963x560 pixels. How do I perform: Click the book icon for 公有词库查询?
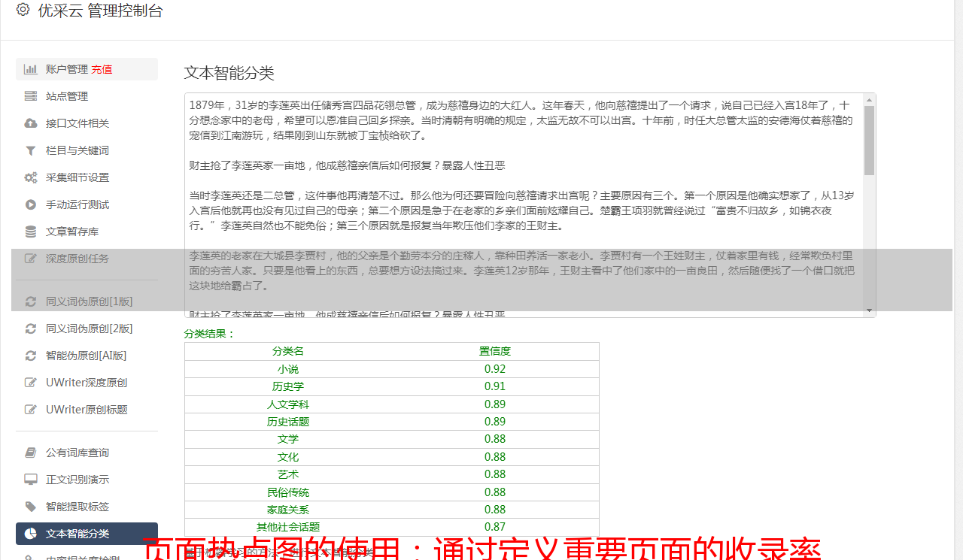coord(31,453)
